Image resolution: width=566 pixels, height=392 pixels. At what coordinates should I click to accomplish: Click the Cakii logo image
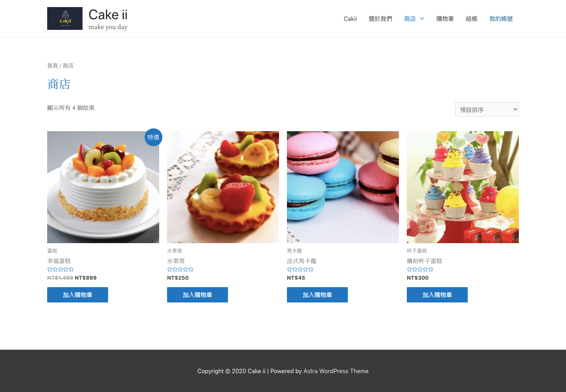65,18
